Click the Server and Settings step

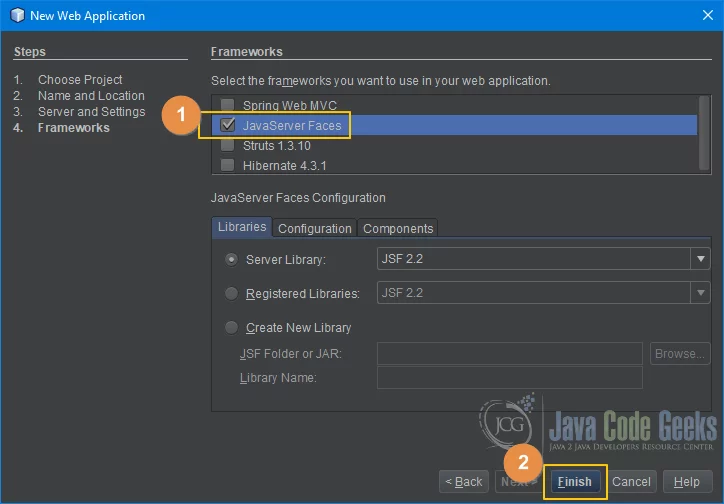pyautogui.click(x=91, y=112)
